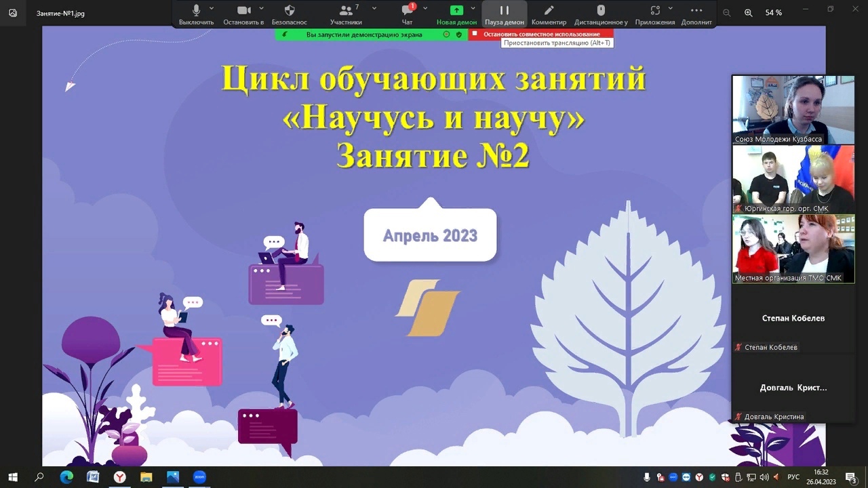Open Безопасность security shield menu

point(289,15)
